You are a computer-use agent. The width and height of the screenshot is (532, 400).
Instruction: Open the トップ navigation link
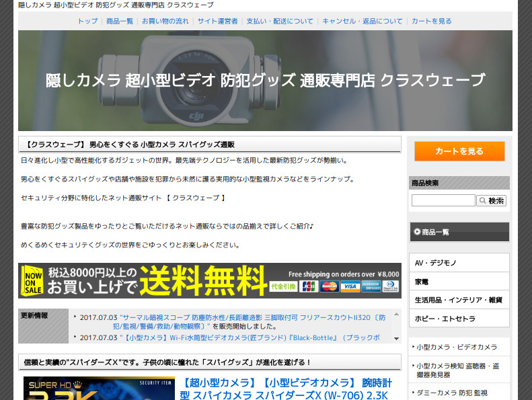[x=87, y=21]
